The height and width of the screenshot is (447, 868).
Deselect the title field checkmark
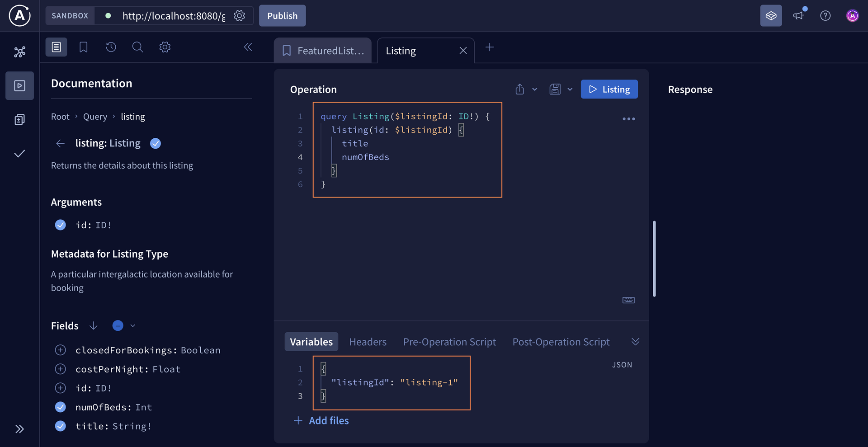pyautogui.click(x=60, y=426)
